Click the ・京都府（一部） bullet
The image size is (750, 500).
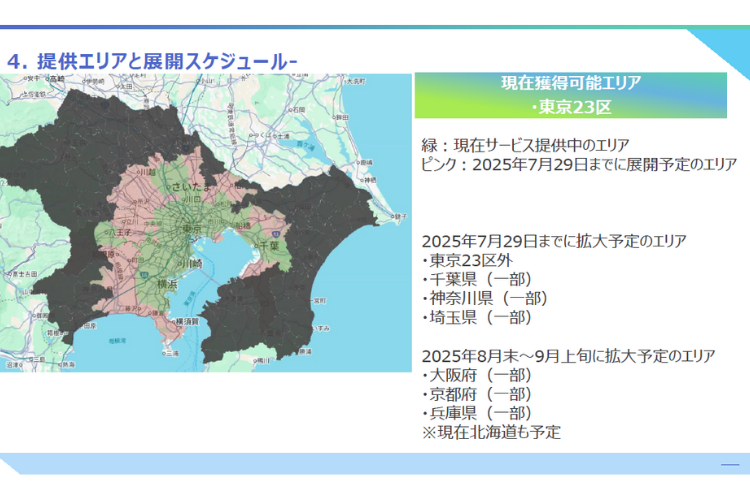[x=476, y=394]
